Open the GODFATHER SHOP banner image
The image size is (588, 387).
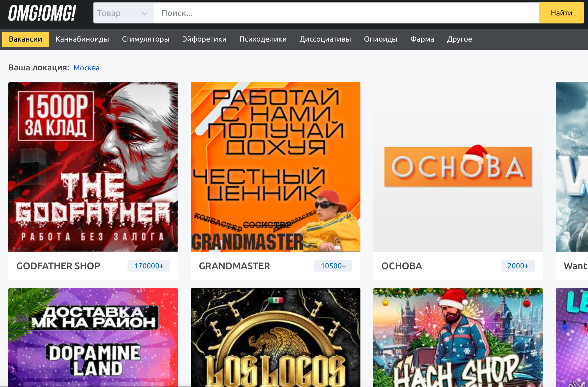93,167
